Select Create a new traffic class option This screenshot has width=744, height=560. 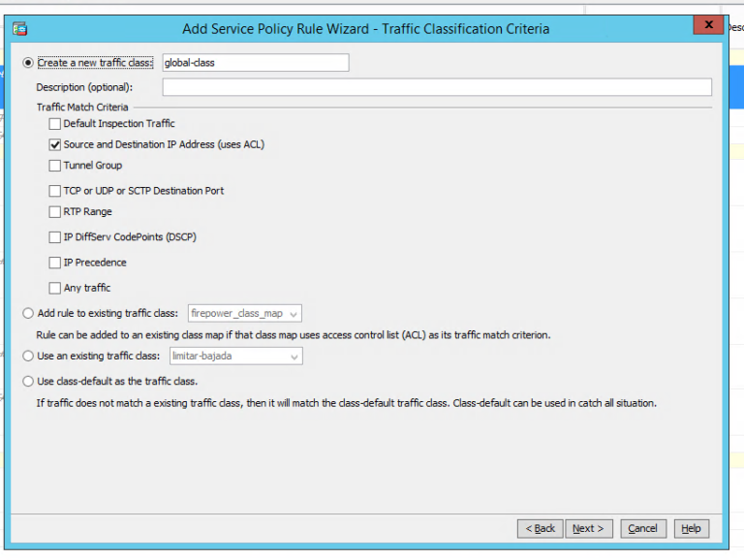(x=28, y=63)
